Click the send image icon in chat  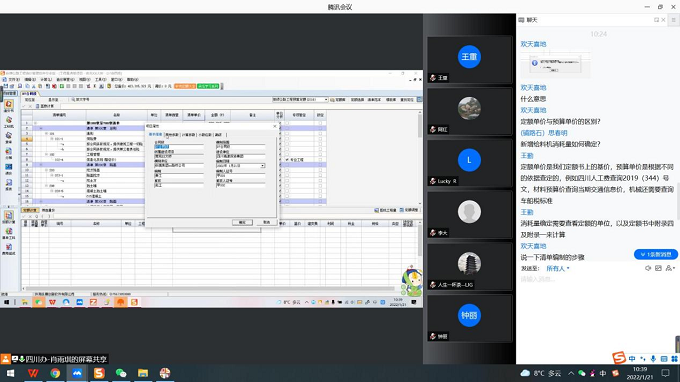(658, 268)
